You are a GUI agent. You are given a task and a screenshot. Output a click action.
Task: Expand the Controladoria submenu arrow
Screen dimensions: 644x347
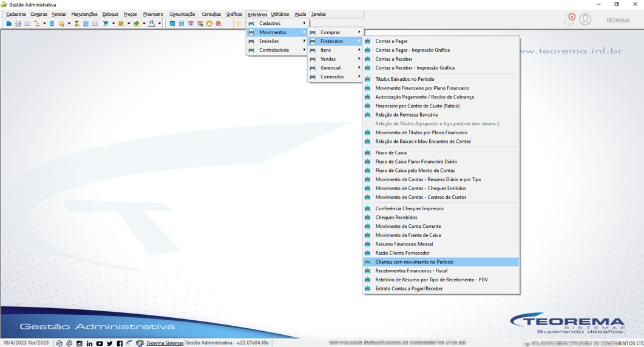pyautogui.click(x=304, y=50)
